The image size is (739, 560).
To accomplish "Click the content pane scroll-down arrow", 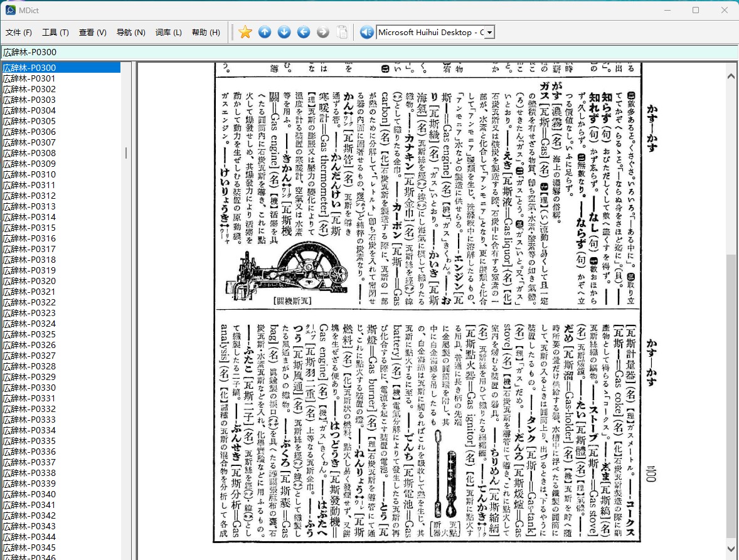I will pyautogui.click(x=731, y=549).
